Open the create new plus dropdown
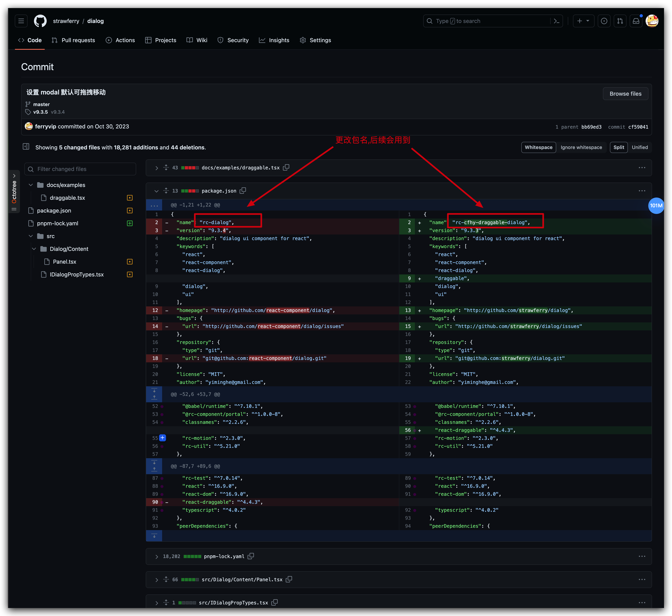The height and width of the screenshot is (616, 672). (583, 21)
